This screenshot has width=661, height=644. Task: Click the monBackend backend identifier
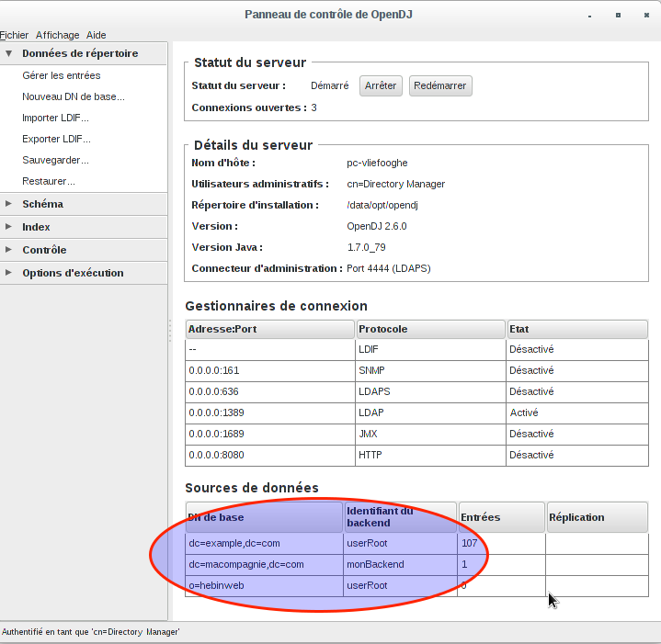click(x=401, y=564)
